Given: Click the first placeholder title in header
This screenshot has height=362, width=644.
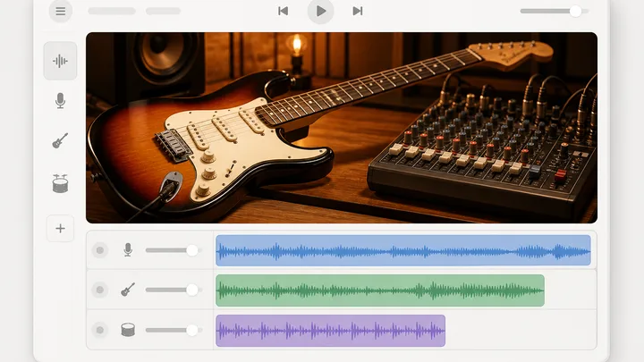Looking at the screenshot, I should (112, 11).
